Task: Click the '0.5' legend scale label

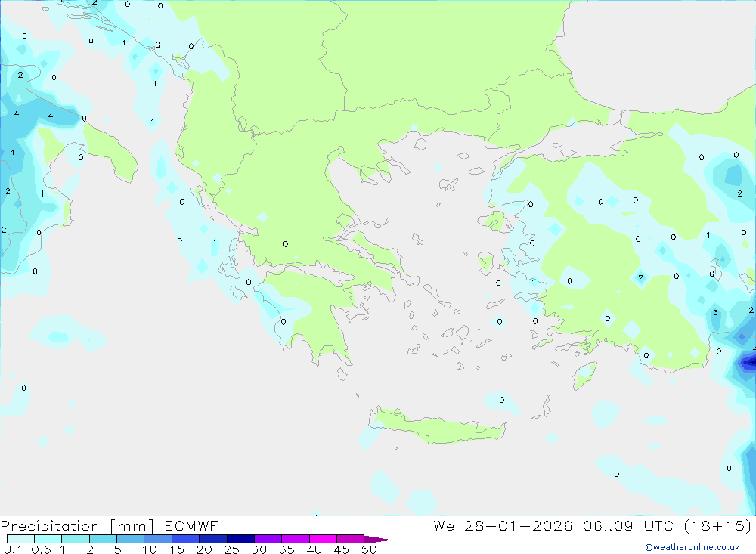Action: (x=41, y=549)
